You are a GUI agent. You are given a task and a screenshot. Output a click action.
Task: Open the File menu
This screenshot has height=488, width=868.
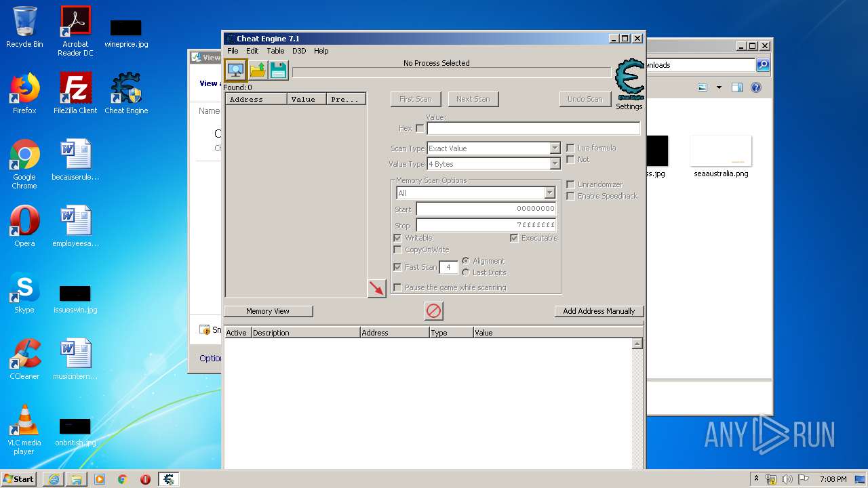[233, 51]
